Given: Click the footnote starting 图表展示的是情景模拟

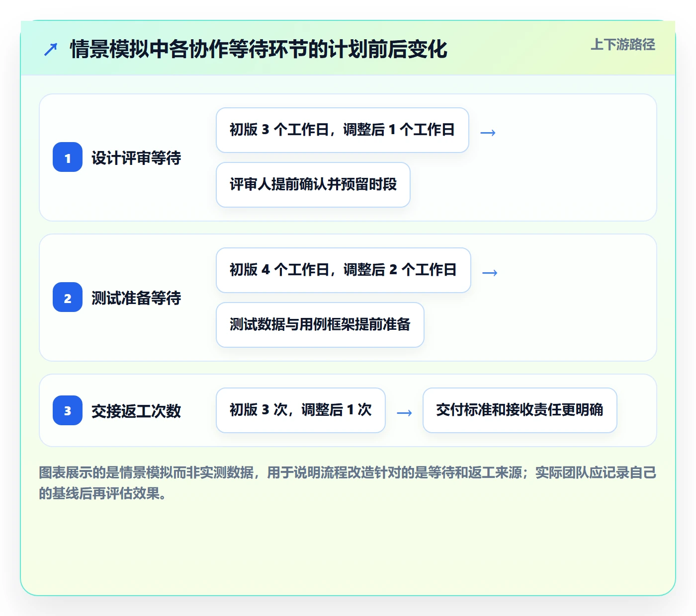Looking at the screenshot, I should tap(348, 483).
